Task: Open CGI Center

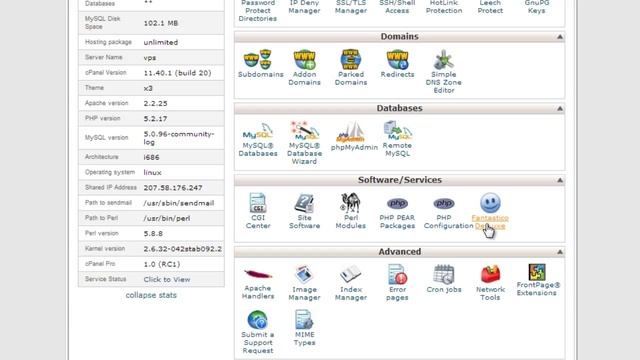Action: click(x=258, y=203)
